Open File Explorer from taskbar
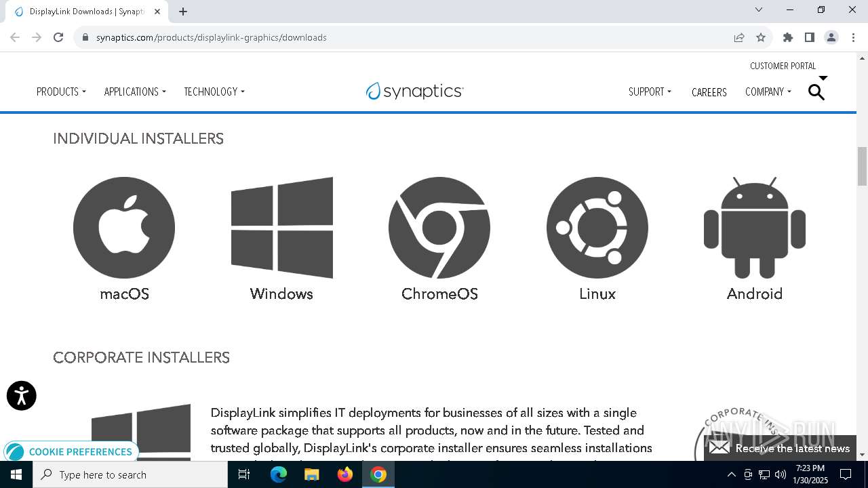 pos(311,474)
